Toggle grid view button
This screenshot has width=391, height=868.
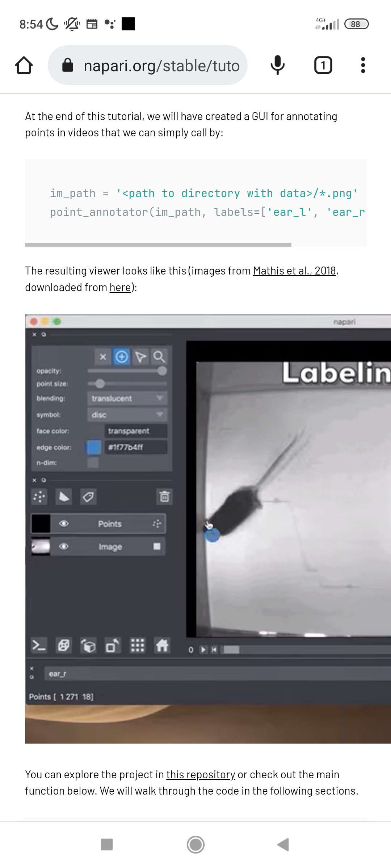[137, 645]
